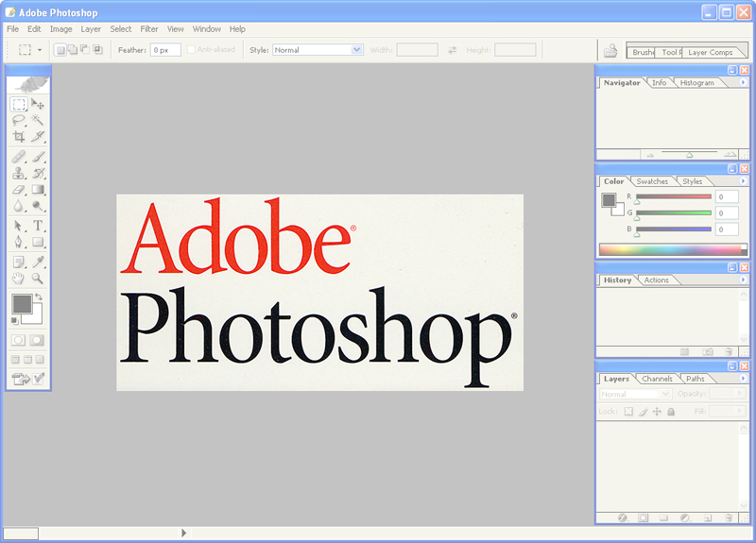Open the layer Opacity slider arrow
This screenshot has width=756, height=543.
[x=739, y=394]
